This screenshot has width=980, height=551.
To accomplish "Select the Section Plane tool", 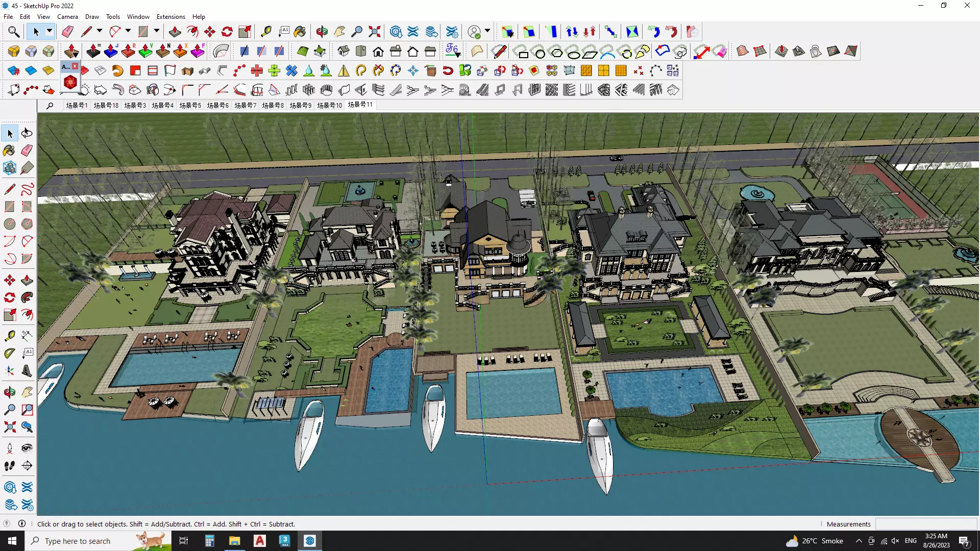I will point(27,466).
